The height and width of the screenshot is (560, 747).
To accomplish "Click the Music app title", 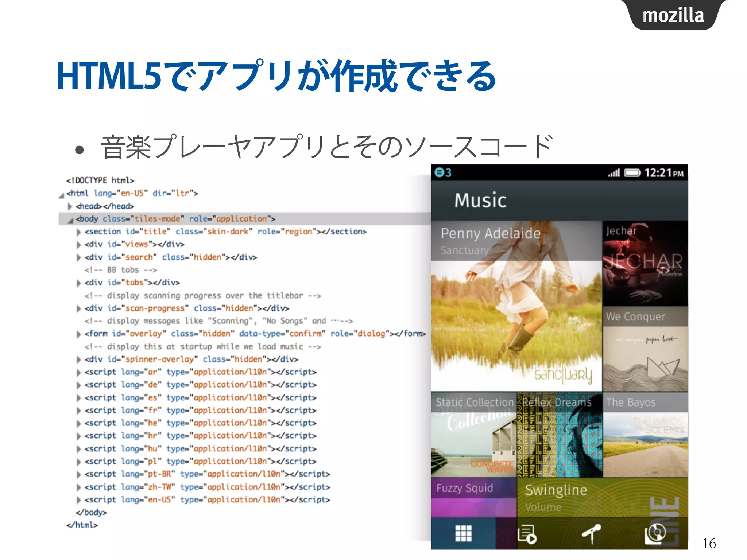I will click(480, 200).
